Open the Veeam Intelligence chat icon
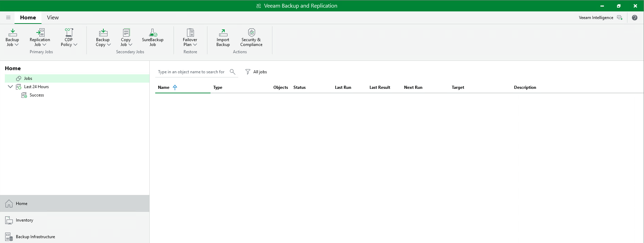This screenshot has width=644, height=243. [x=619, y=18]
